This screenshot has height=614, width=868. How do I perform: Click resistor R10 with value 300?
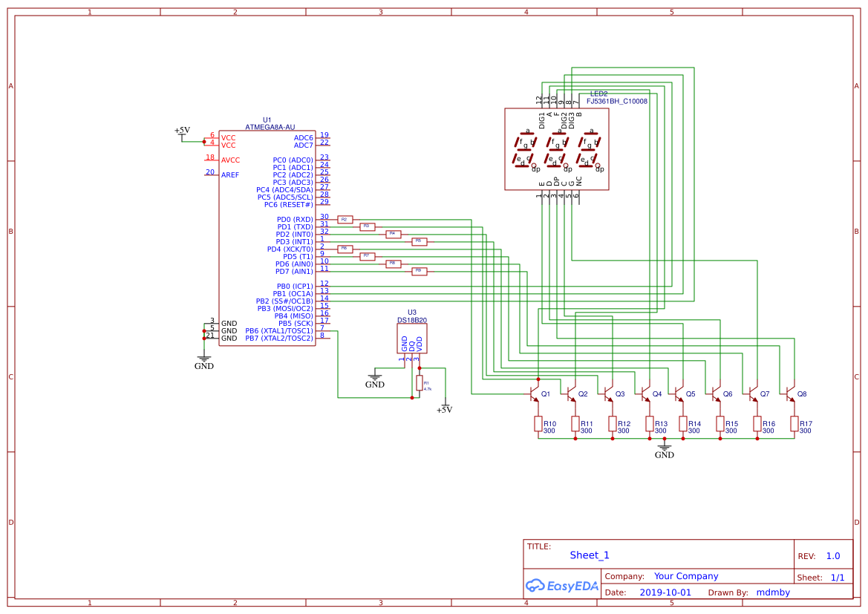pos(538,424)
